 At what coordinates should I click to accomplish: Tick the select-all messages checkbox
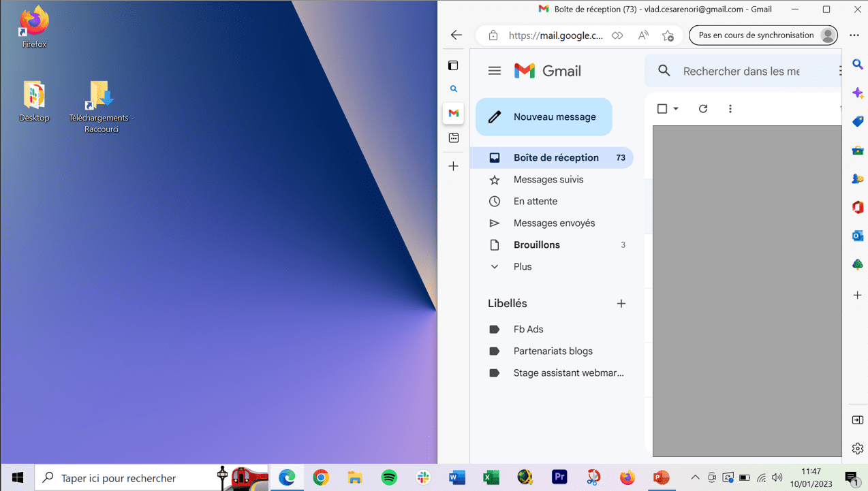tap(662, 109)
